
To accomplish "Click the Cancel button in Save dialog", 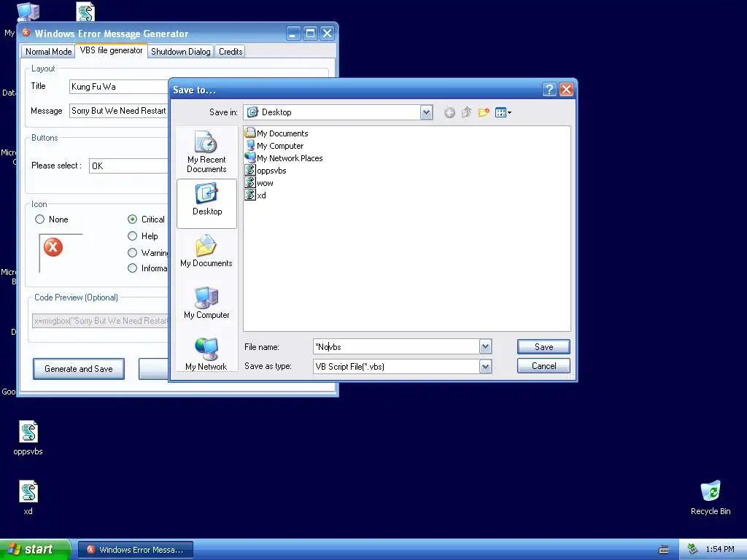I will click(x=543, y=366).
